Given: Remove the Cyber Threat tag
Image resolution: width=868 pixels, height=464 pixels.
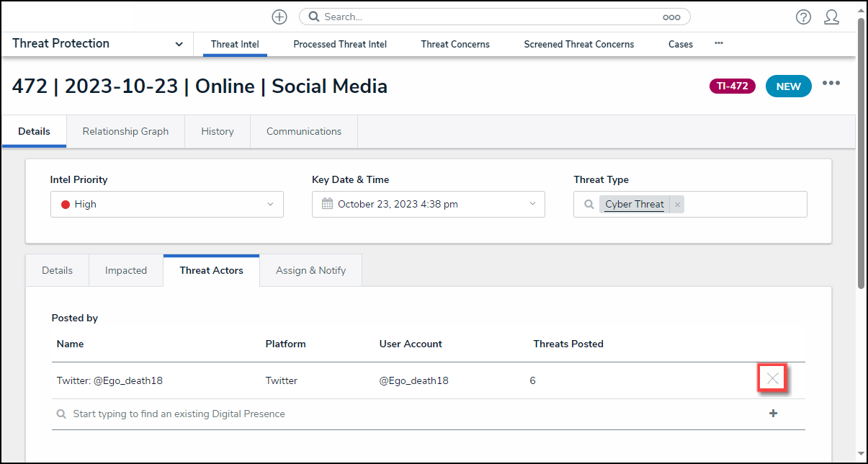Looking at the screenshot, I should (x=677, y=205).
